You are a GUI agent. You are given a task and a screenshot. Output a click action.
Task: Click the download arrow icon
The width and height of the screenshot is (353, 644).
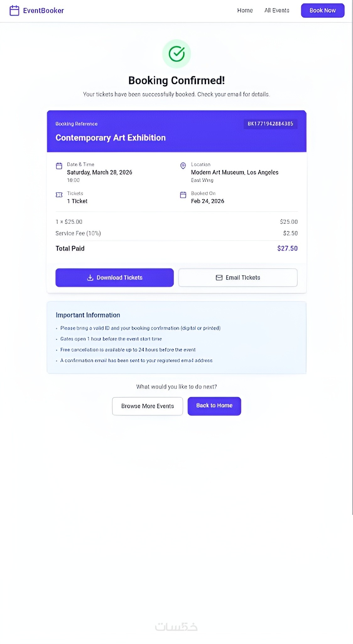pyautogui.click(x=90, y=278)
